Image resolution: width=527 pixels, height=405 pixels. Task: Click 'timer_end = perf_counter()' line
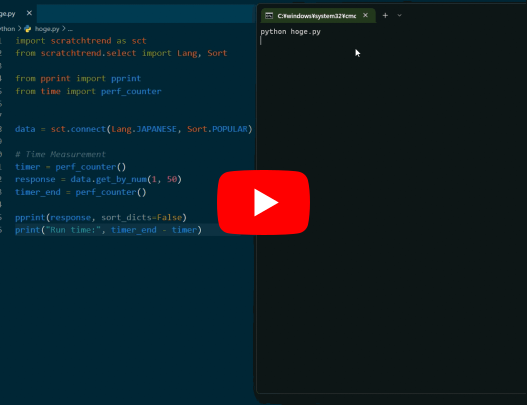click(x=81, y=192)
